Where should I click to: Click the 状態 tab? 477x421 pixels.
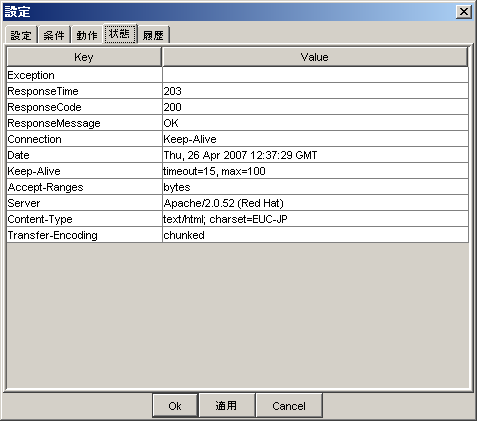click(x=120, y=33)
